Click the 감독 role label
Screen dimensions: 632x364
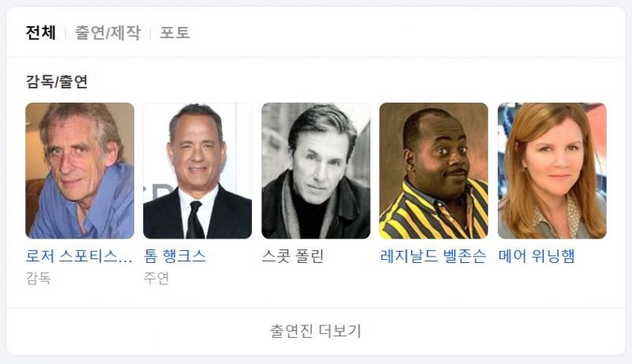click(x=38, y=278)
